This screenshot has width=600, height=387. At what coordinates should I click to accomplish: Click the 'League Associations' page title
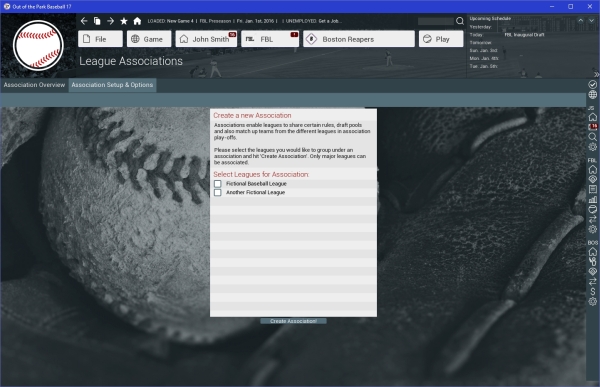131,61
